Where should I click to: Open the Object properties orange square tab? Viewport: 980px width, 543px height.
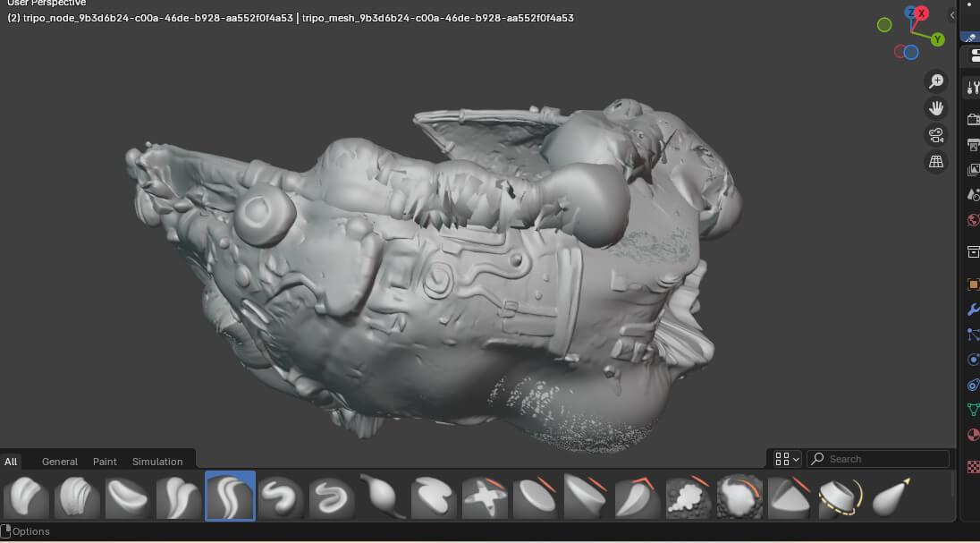(973, 284)
